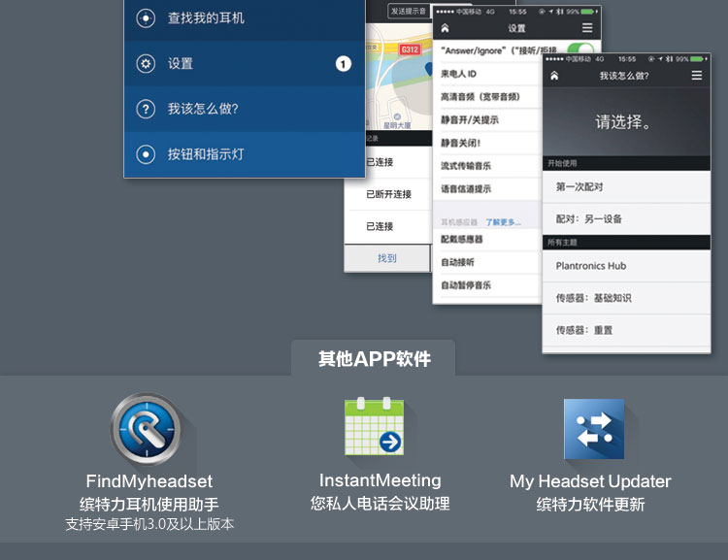Select 自动接听 setting
The image size is (728, 560).
coord(487,262)
